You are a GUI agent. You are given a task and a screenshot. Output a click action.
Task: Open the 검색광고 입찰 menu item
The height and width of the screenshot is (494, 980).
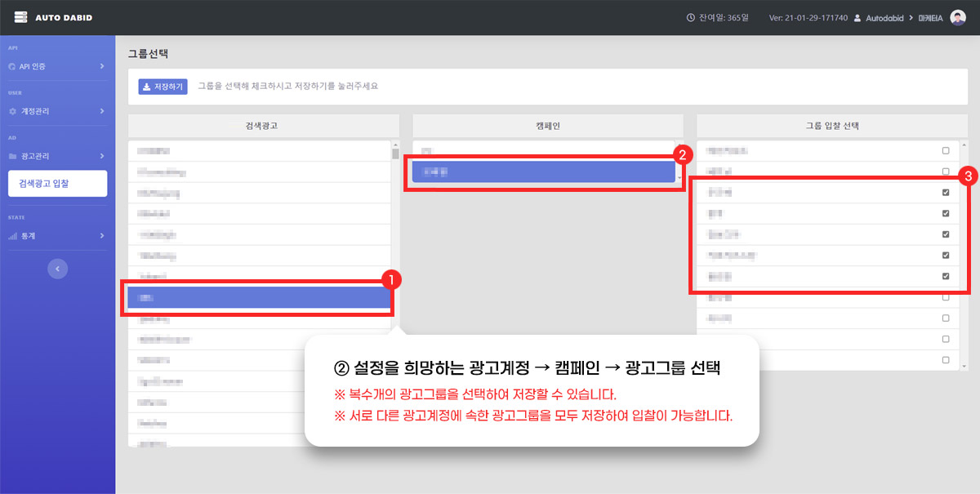pyautogui.click(x=57, y=184)
